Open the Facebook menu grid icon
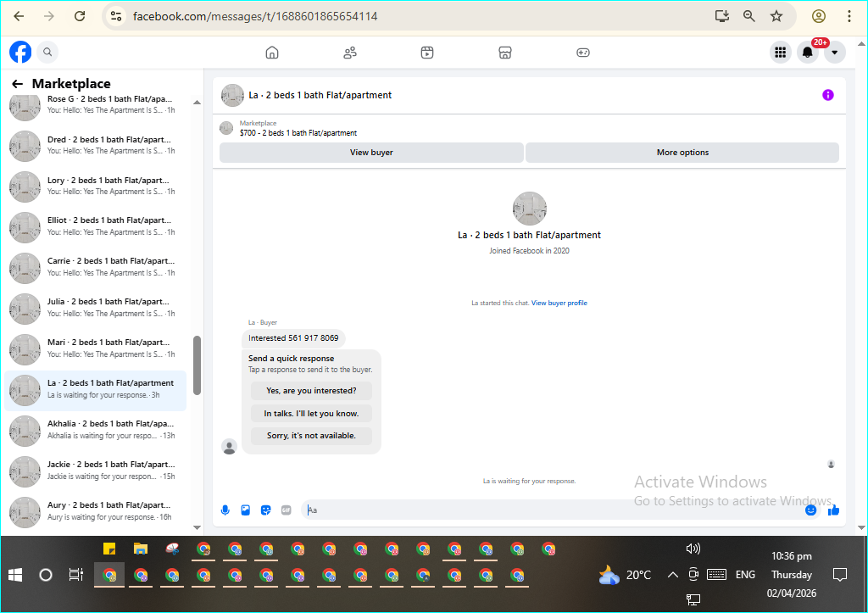The height and width of the screenshot is (613, 868). [781, 53]
